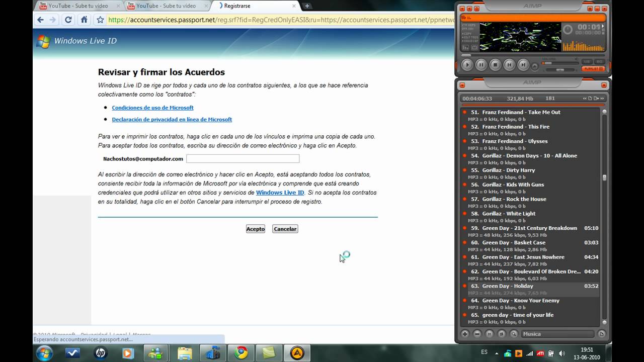Click the AIMP playlist vertical scrollbar

click(604, 217)
